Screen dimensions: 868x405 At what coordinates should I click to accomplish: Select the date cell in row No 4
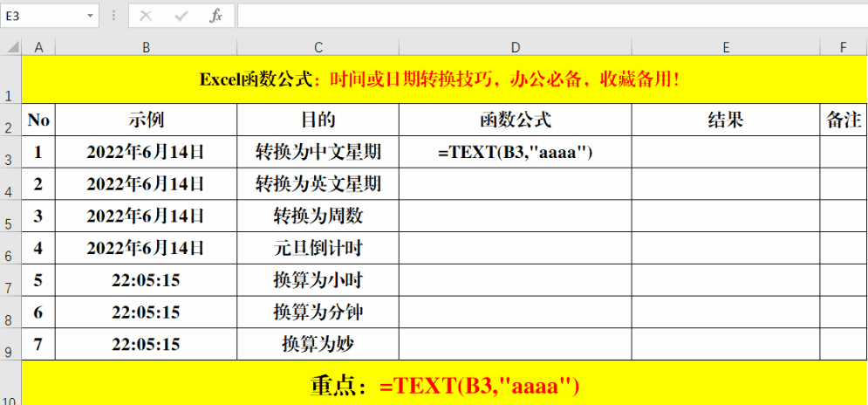click(x=147, y=248)
